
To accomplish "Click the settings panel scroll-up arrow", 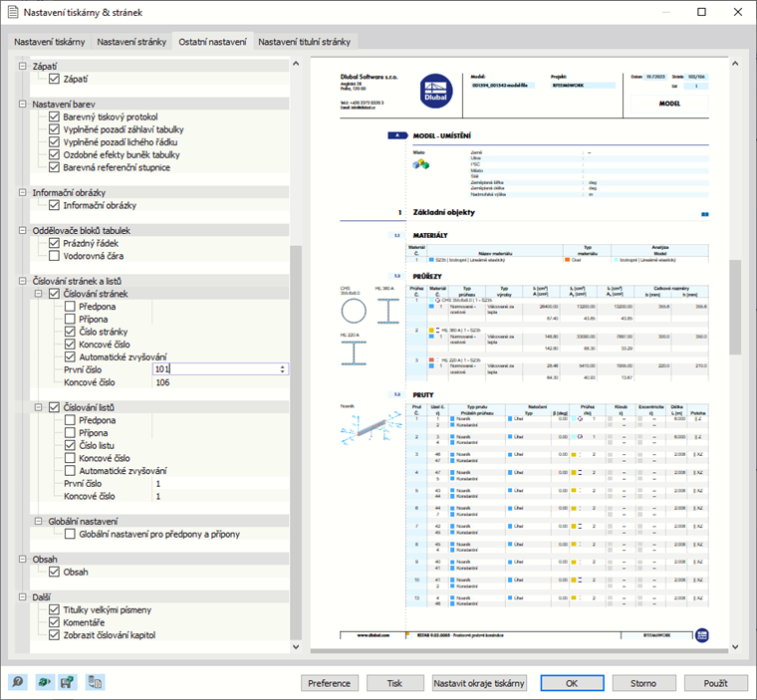I will pos(296,64).
